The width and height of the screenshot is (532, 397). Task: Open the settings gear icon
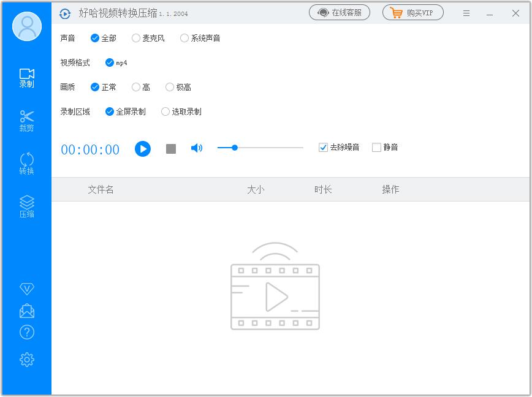[26, 360]
